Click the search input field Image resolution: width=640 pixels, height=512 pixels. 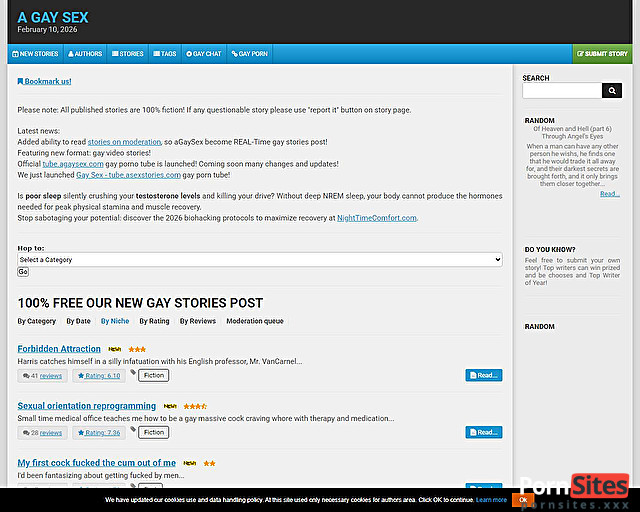point(562,91)
